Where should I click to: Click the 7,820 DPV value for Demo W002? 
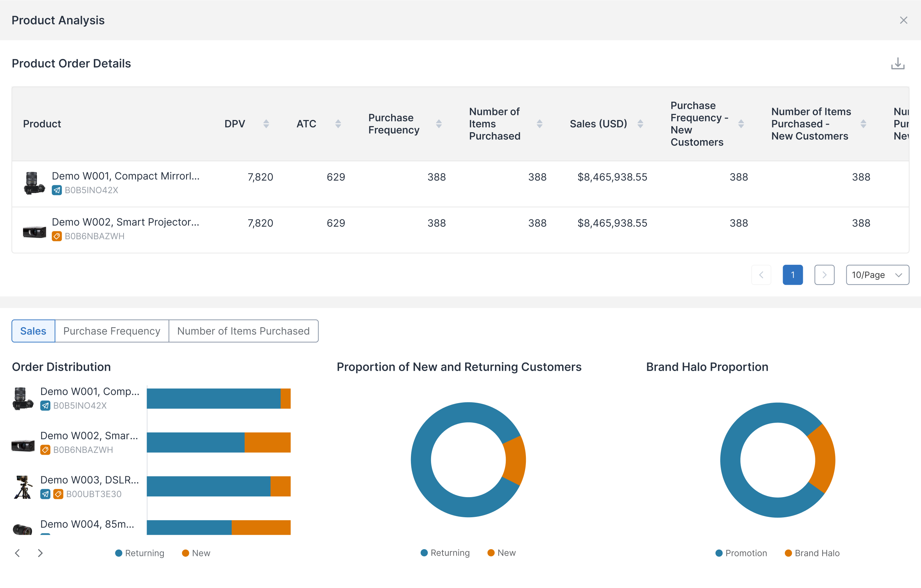pos(260,223)
